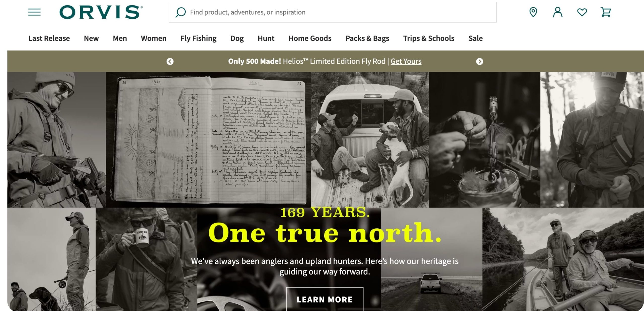Viewport: 644px width, 311px height.
Task: Show previous promo banner message
Action: click(x=170, y=61)
